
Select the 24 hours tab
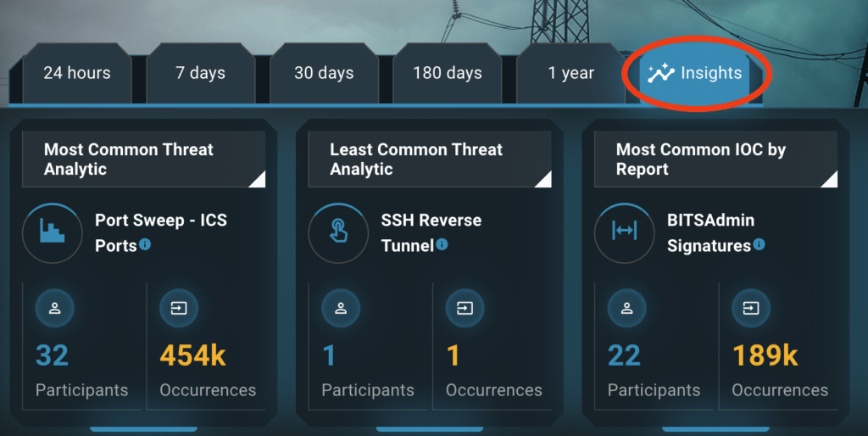click(77, 73)
